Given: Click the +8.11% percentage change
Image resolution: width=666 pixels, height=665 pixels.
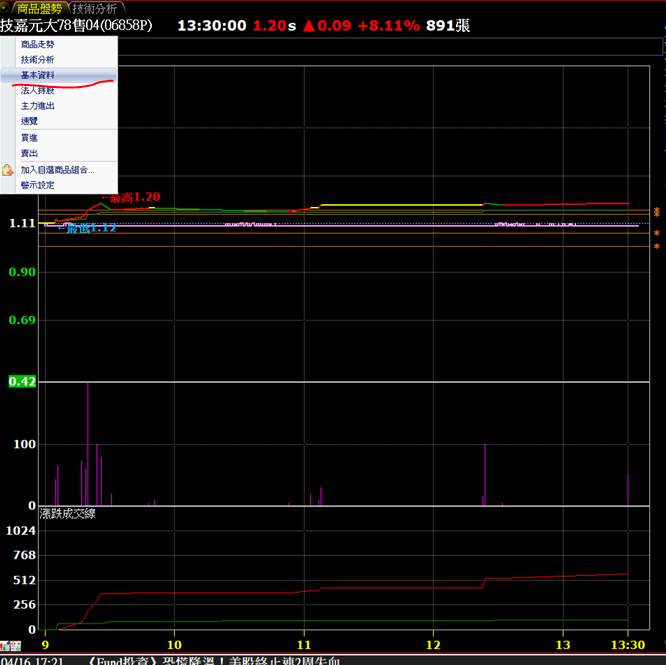Looking at the screenshot, I should pyautogui.click(x=389, y=25).
